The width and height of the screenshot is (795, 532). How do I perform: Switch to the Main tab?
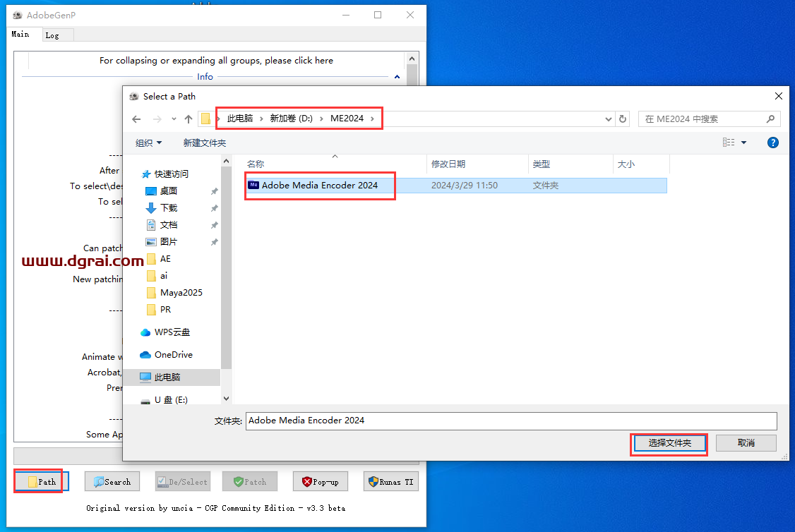point(20,34)
